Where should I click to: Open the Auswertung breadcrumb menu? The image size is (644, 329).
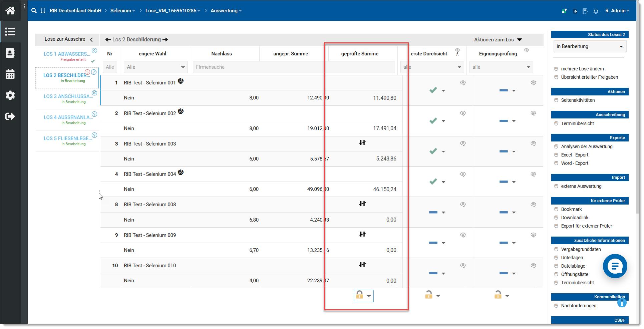click(x=226, y=11)
